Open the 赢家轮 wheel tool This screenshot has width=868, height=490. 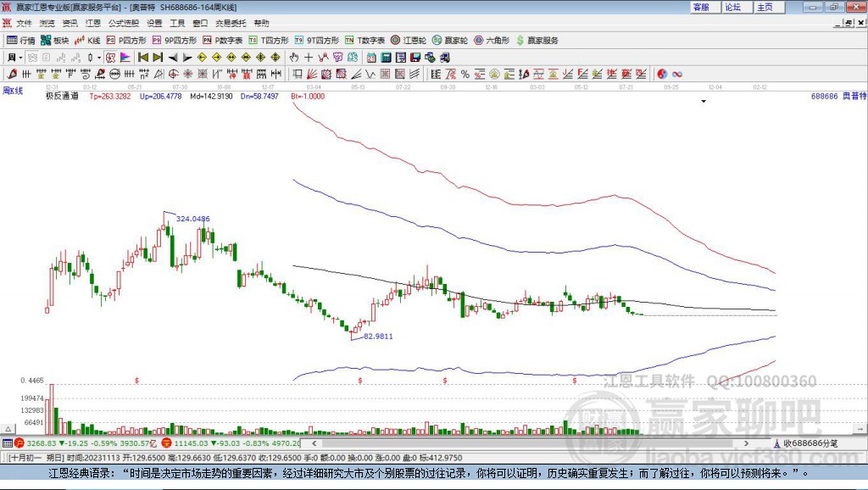450,41
